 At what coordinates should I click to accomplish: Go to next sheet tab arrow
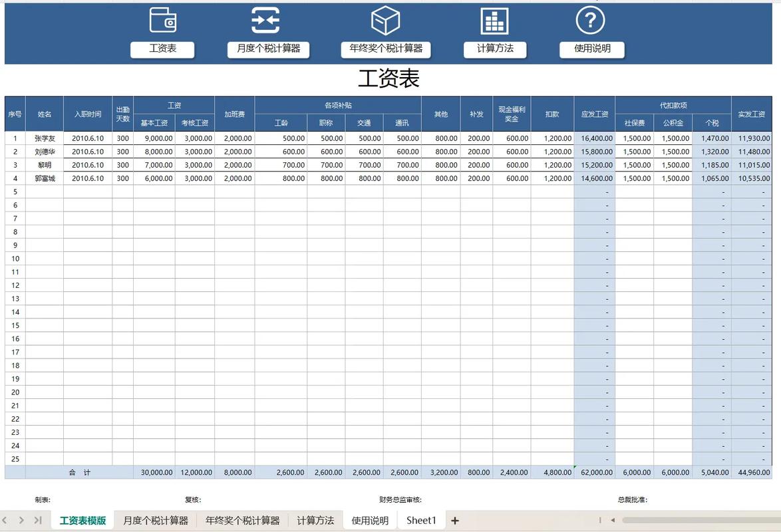point(21,520)
